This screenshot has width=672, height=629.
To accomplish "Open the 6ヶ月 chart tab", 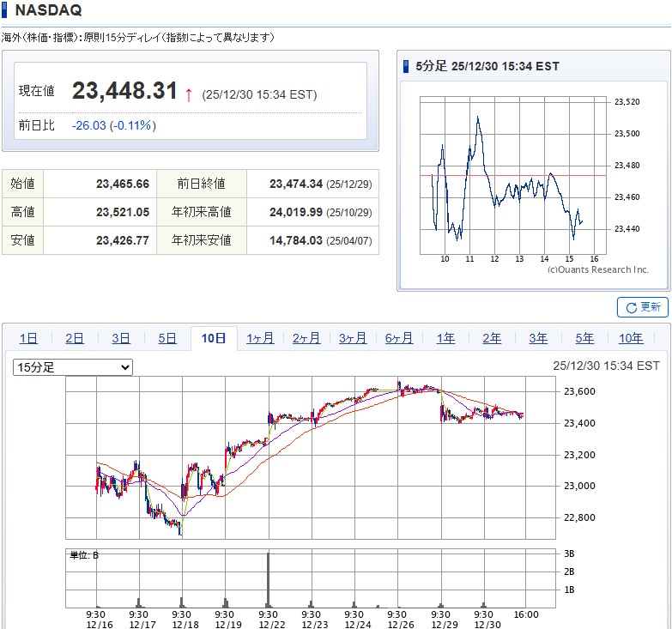I will 399,338.
